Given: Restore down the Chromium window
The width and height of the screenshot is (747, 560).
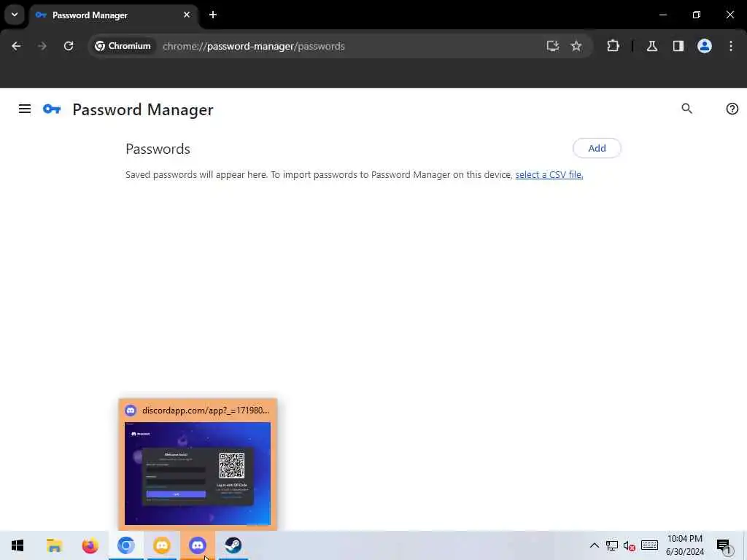Looking at the screenshot, I should click(697, 15).
